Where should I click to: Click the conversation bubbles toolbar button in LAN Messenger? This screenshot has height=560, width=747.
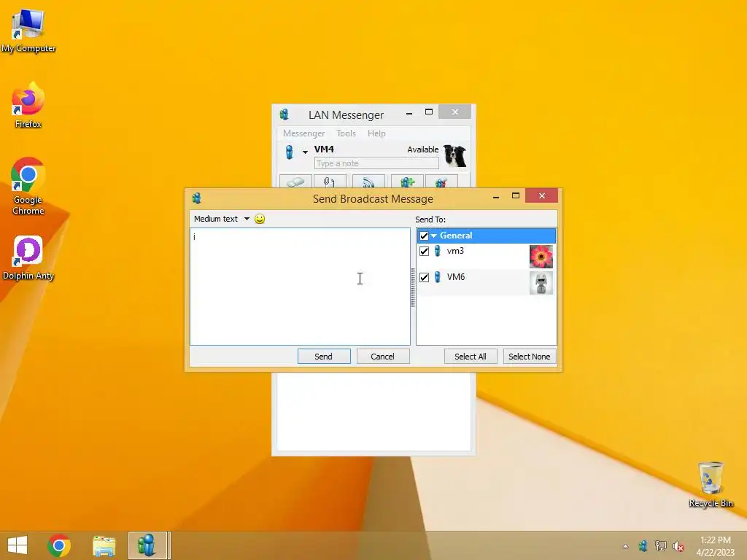click(x=295, y=182)
